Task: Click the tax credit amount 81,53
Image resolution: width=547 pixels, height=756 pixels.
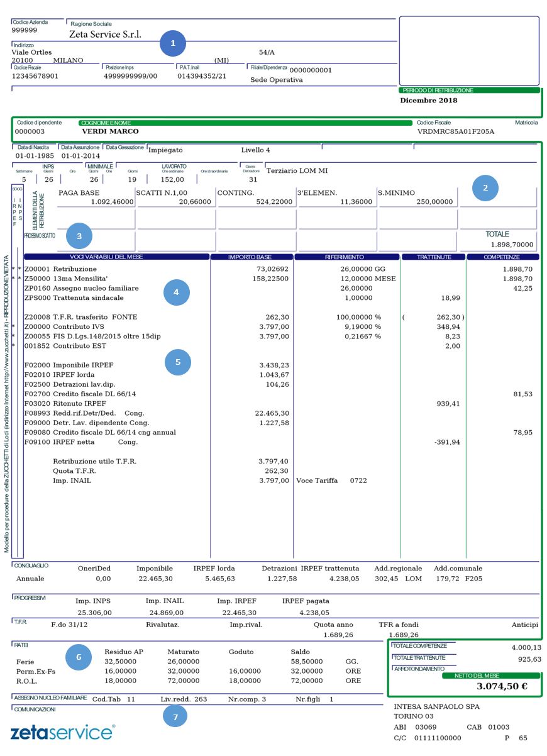Action: point(524,394)
